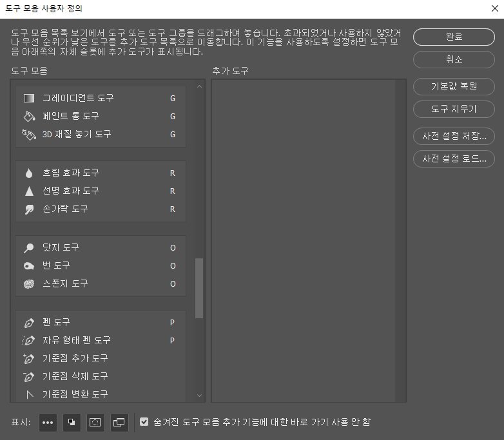Click shortcut O of 닷지 도구

(173, 248)
